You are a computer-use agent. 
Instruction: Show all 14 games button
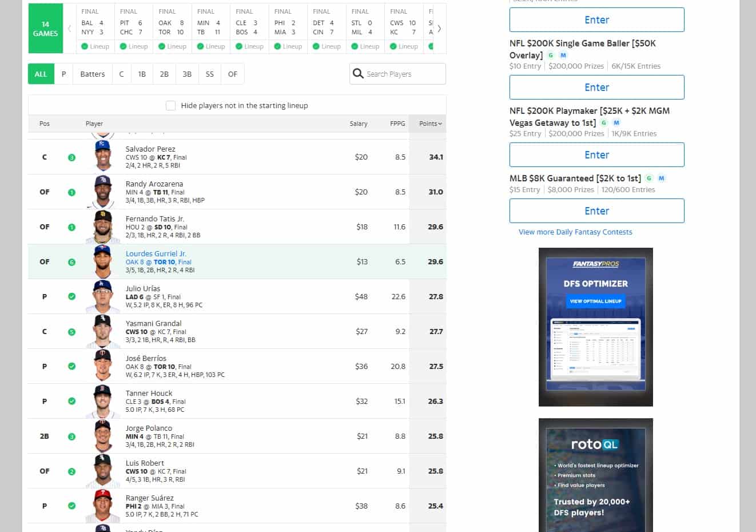[x=46, y=29]
